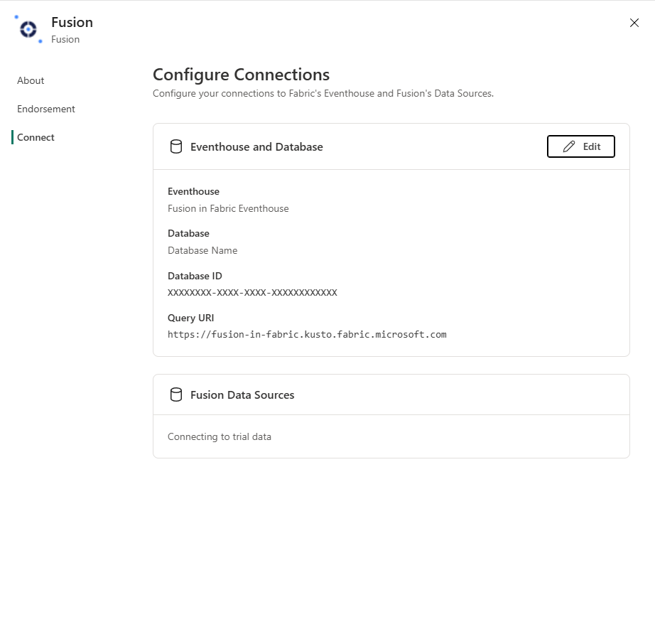The height and width of the screenshot is (644, 655).
Task: Click the Fusion app logo icon
Action: (x=28, y=29)
